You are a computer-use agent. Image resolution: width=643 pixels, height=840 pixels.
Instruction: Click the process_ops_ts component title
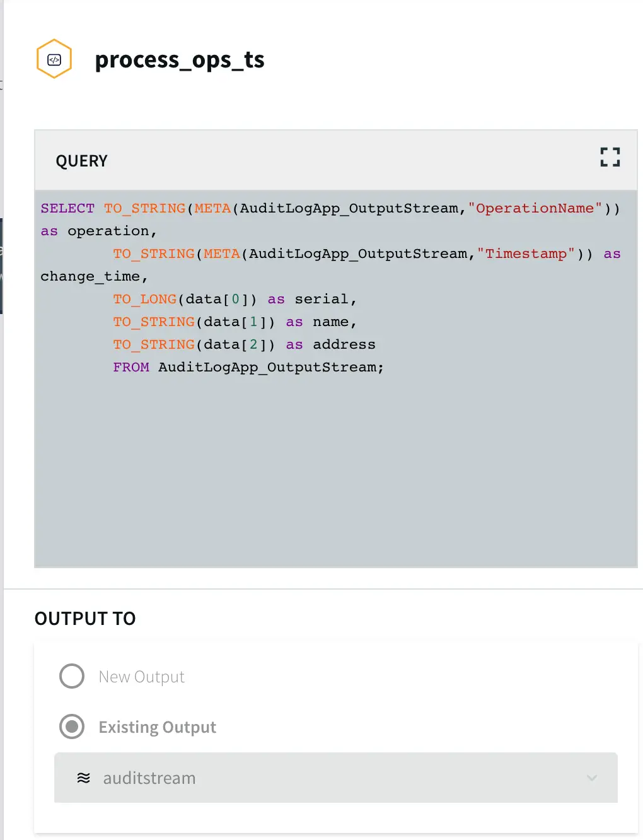point(180,60)
